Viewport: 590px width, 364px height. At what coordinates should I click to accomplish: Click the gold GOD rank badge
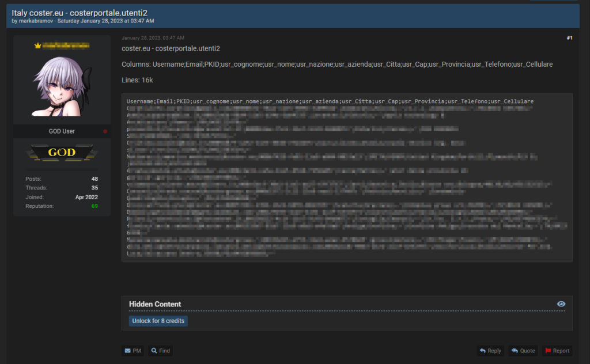pyautogui.click(x=62, y=153)
